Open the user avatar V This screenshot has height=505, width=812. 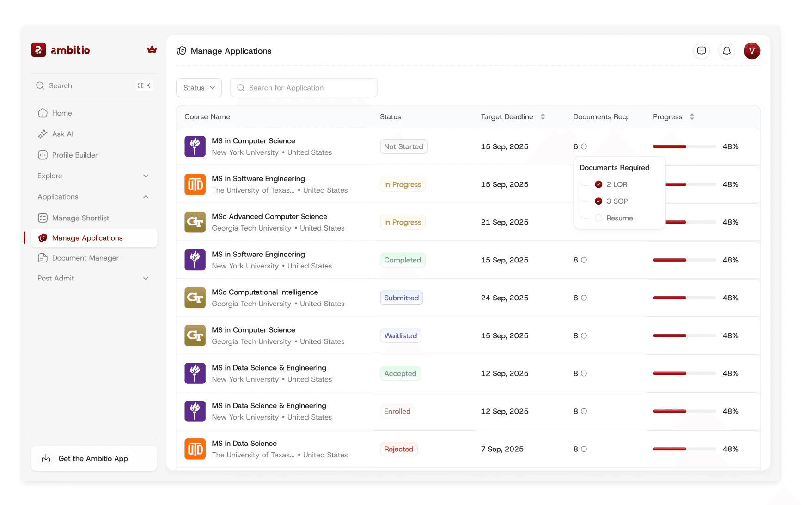pos(751,51)
